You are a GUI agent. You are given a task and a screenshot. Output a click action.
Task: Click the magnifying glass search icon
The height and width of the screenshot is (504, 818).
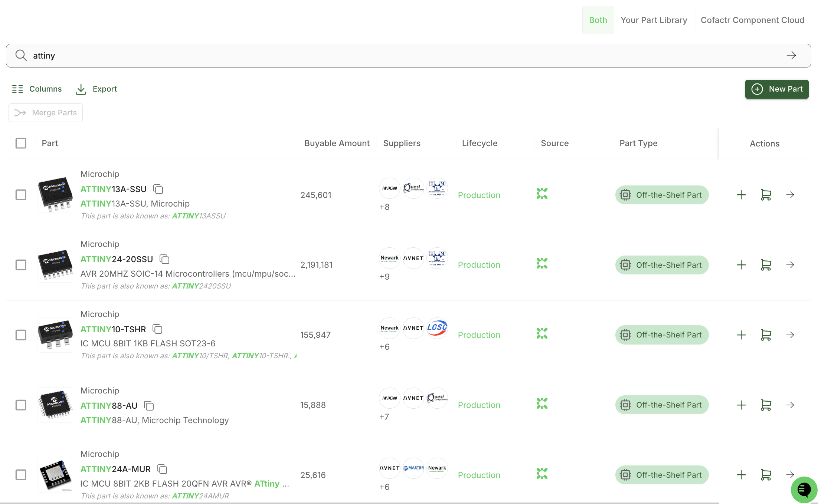click(x=21, y=56)
